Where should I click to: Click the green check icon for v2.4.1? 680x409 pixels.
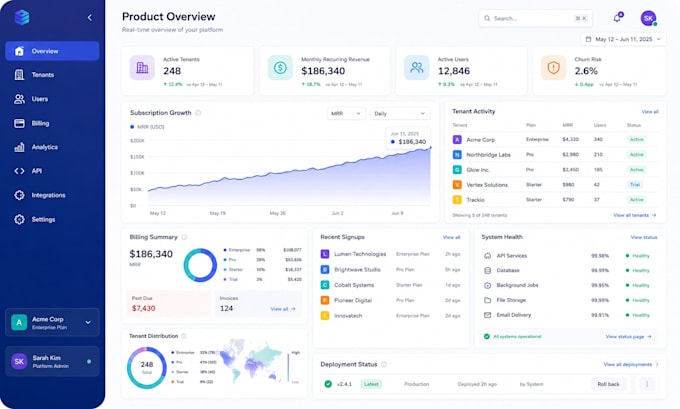(x=328, y=384)
